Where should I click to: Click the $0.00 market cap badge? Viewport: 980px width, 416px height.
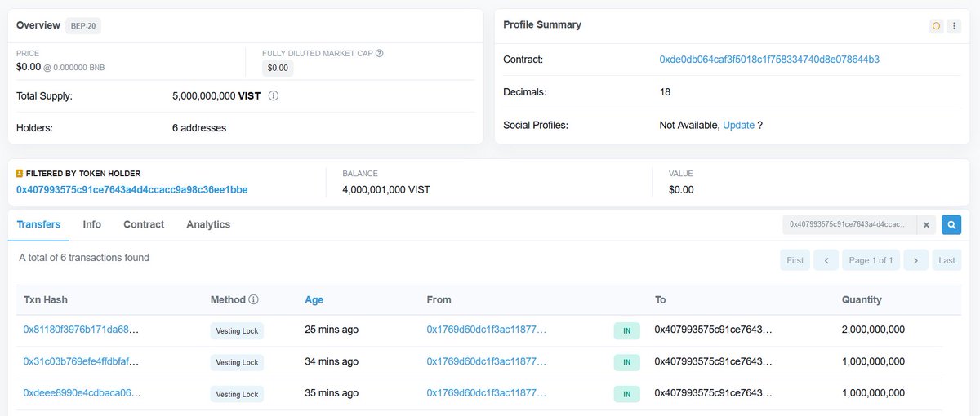point(278,69)
